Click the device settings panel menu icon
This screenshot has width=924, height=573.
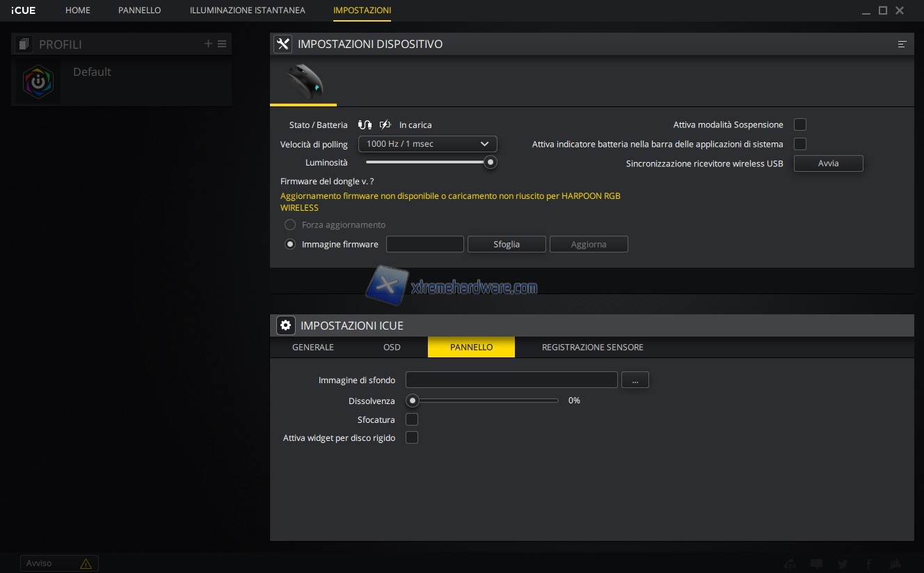tap(902, 44)
